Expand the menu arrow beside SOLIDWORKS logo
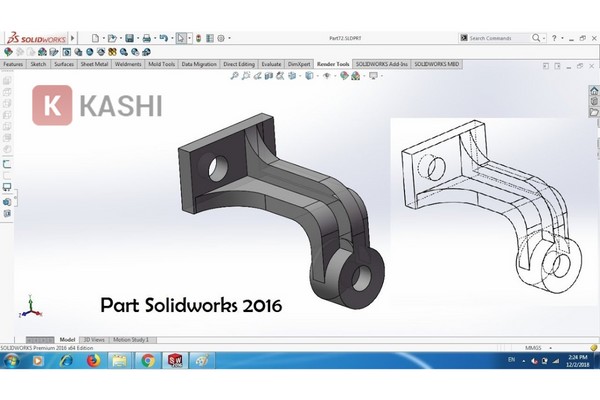This screenshot has height=400, width=600. pyautogui.click(x=73, y=38)
